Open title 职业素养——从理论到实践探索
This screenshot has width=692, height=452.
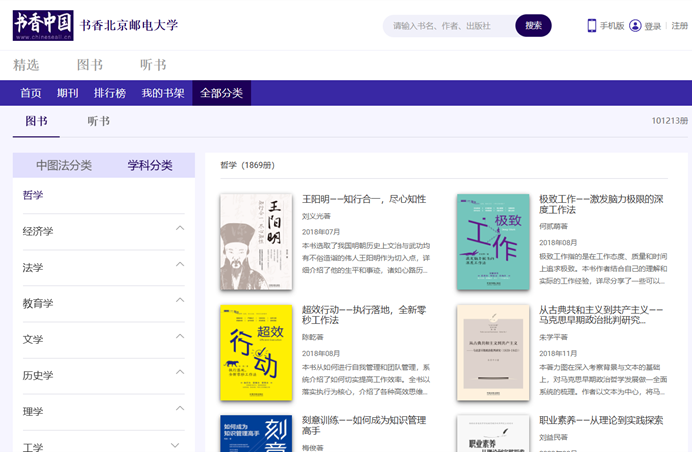[x=601, y=420]
